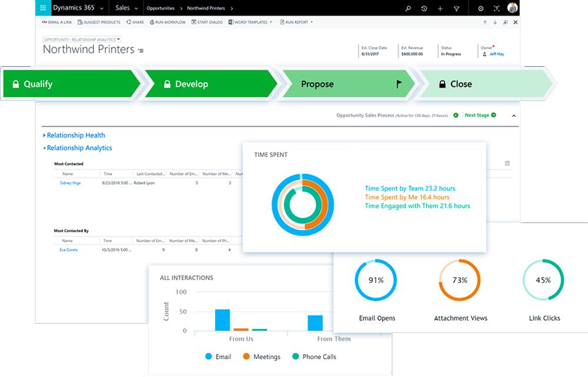This screenshot has width=588, height=377.
Task: Select the Qualify stage
Action: pyautogui.click(x=71, y=84)
